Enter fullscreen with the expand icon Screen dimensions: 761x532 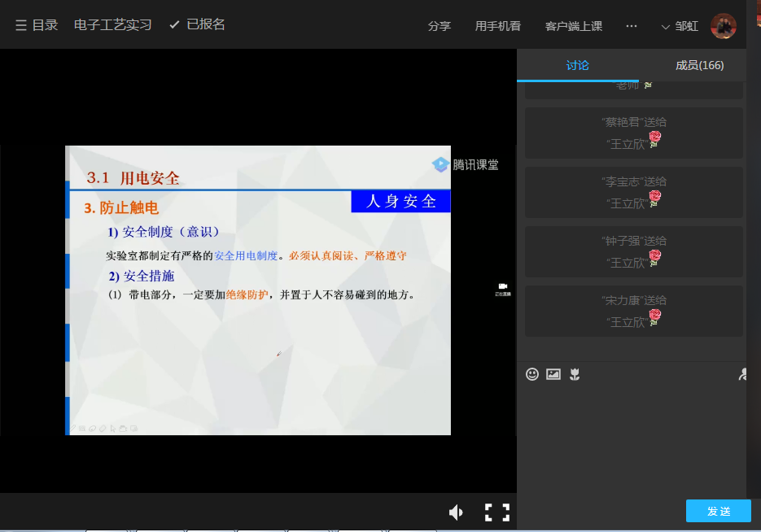click(496, 512)
